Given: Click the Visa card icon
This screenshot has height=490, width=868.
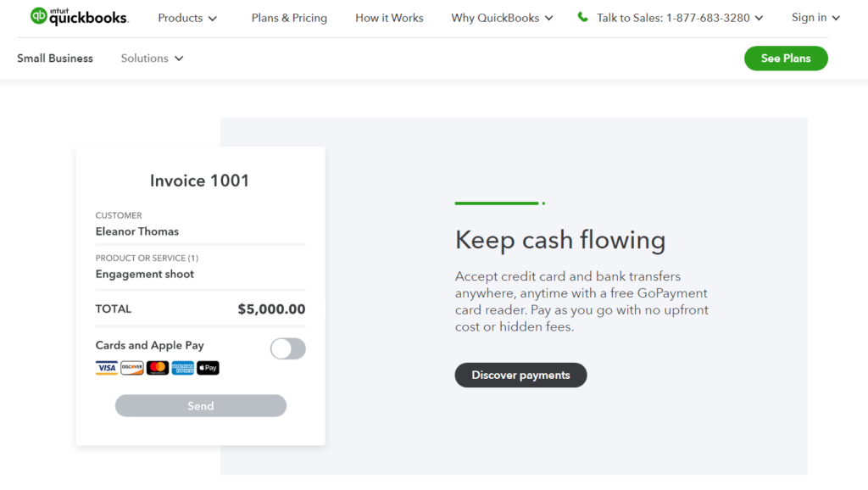Looking at the screenshot, I should pyautogui.click(x=106, y=368).
